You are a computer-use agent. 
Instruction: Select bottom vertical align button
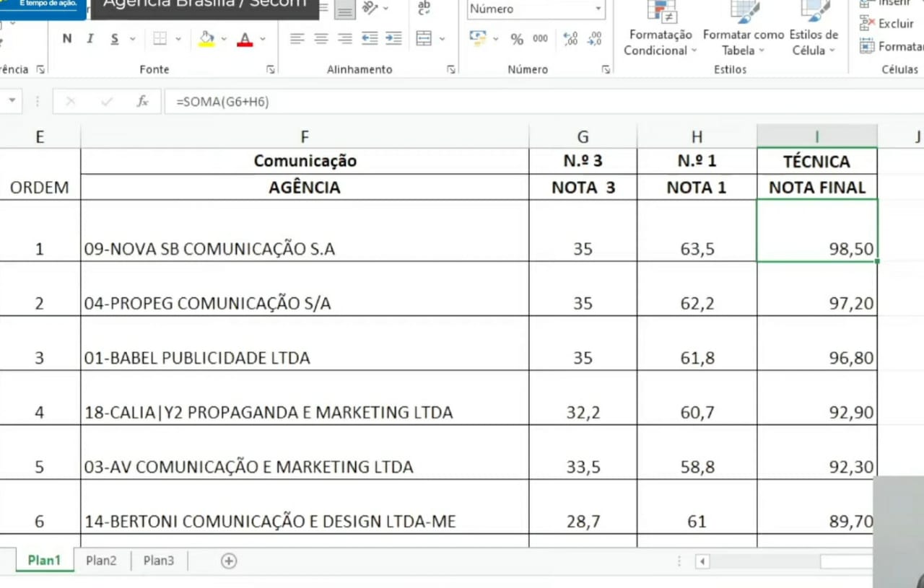tap(345, 9)
